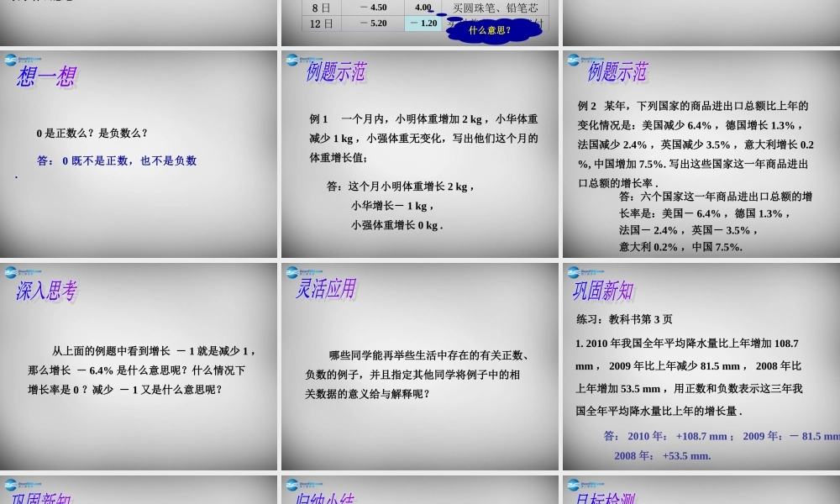Click 例题示范 title on the 例2 slide

tap(617, 71)
